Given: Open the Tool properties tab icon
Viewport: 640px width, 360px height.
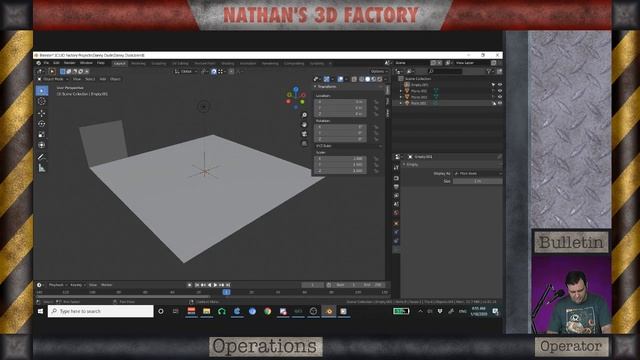Looking at the screenshot, I should [x=396, y=167].
